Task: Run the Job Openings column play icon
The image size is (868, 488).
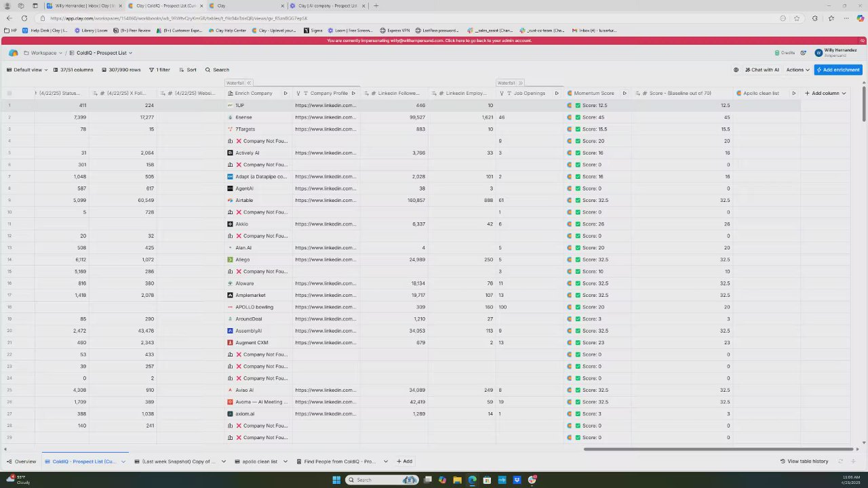Action: click(557, 93)
